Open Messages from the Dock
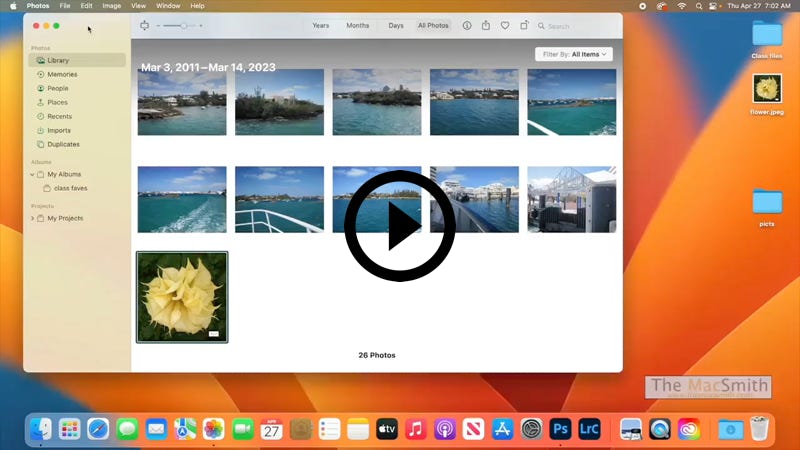This screenshot has height=450, width=800. pos(127,429)
